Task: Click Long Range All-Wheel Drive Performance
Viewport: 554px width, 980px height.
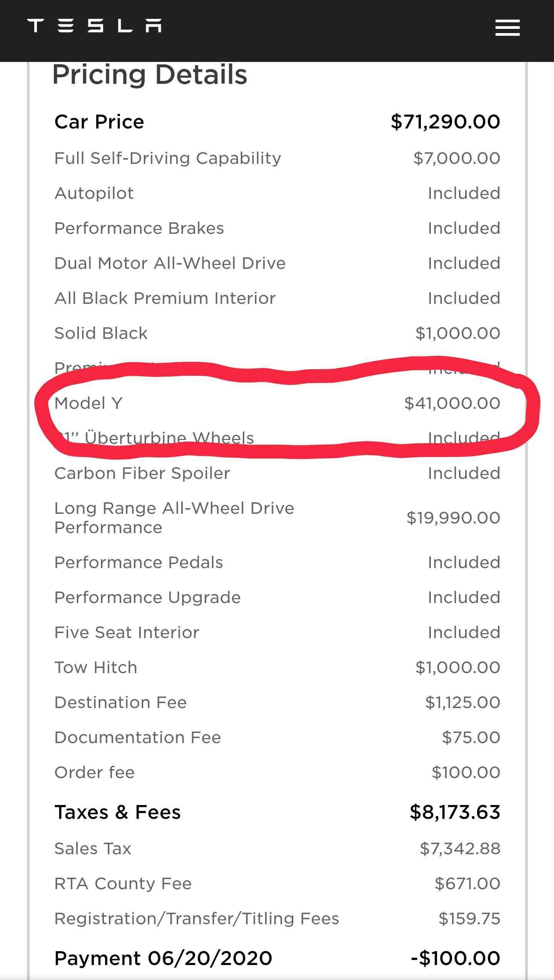Action: [x=174, y=518]
